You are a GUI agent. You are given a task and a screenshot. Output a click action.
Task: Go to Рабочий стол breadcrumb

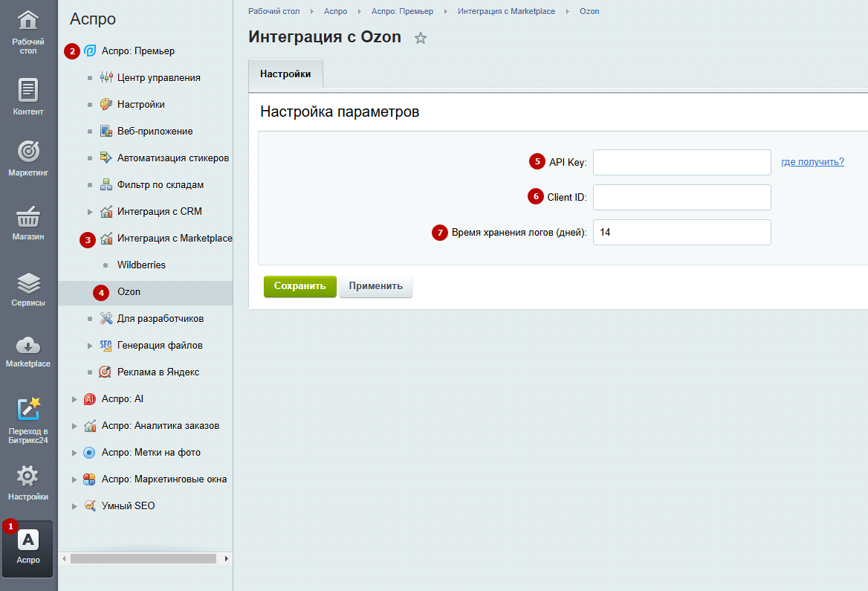pyautogui.click(x=274, y=11)
